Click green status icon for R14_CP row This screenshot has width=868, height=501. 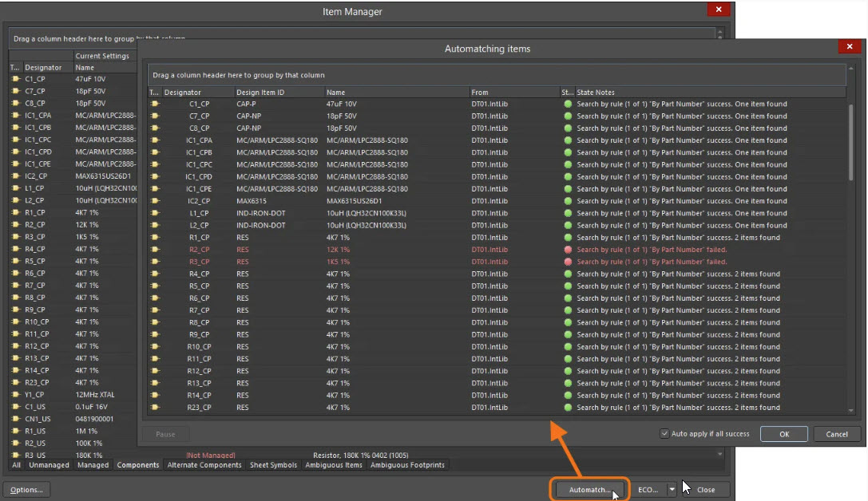click(568, 396)
